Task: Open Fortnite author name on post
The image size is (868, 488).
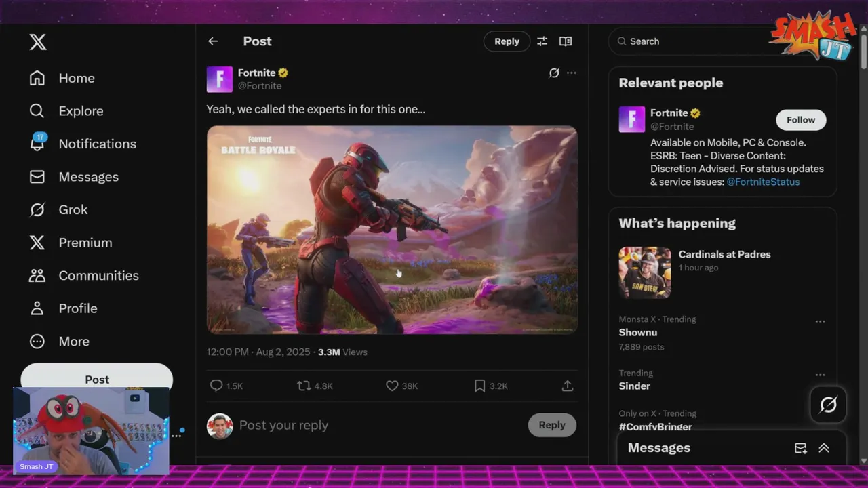Action: pos(256,73)
